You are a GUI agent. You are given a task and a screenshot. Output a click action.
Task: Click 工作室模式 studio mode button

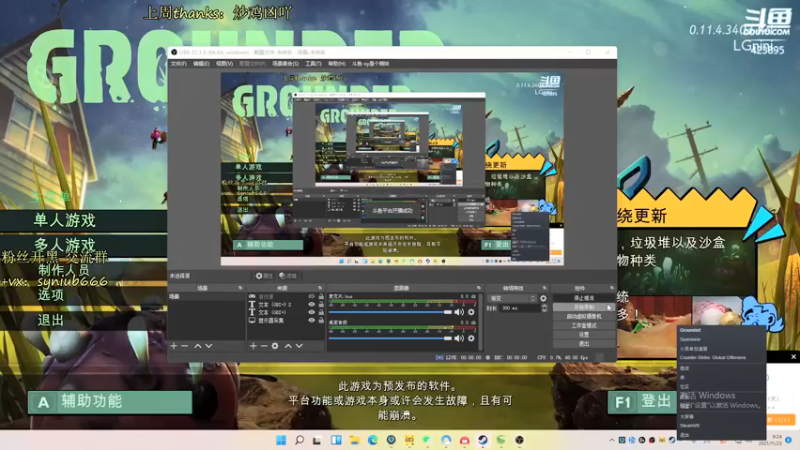pyautogui.click(x=584, y=326)
